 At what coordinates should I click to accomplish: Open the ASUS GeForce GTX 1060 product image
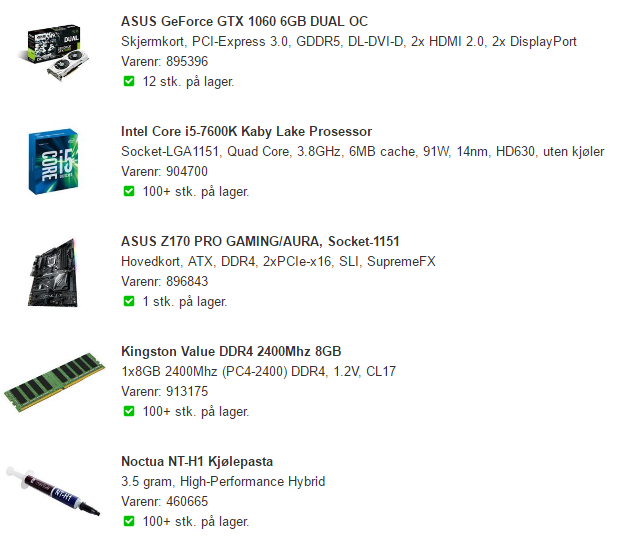[54, 53]
